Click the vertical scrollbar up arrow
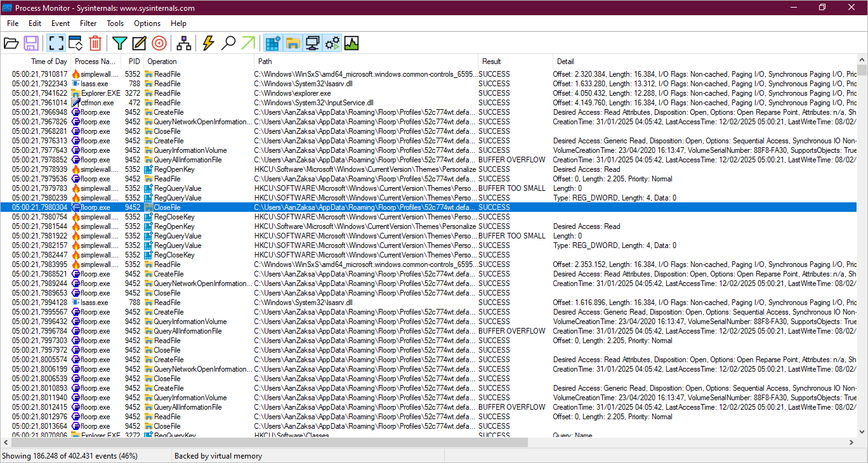Screen dimensions: 868x463 tap(862, 60)
